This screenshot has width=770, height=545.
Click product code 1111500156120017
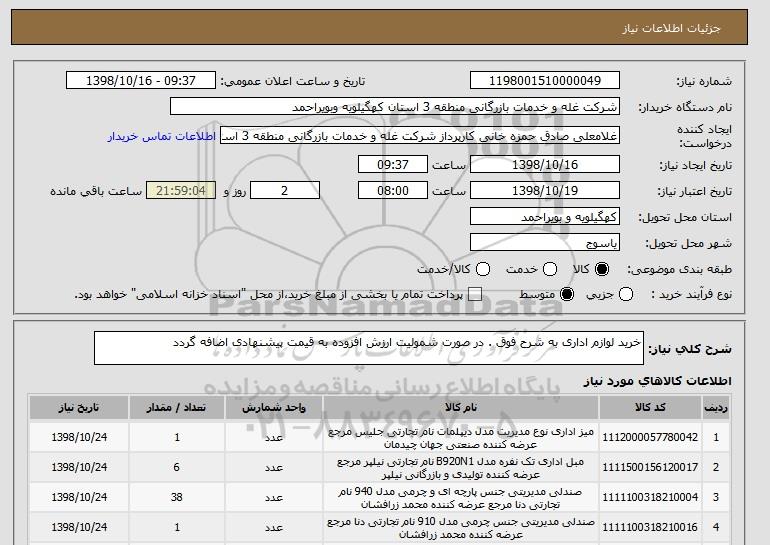coord(650,467)
